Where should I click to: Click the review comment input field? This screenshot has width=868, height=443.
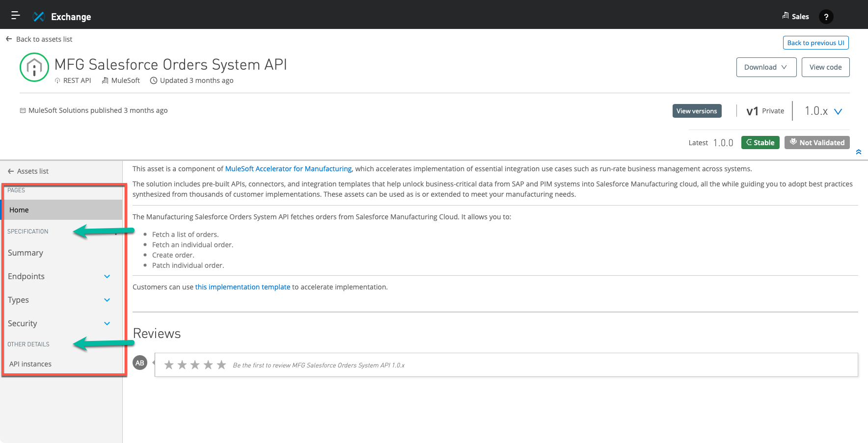(506, 365)
